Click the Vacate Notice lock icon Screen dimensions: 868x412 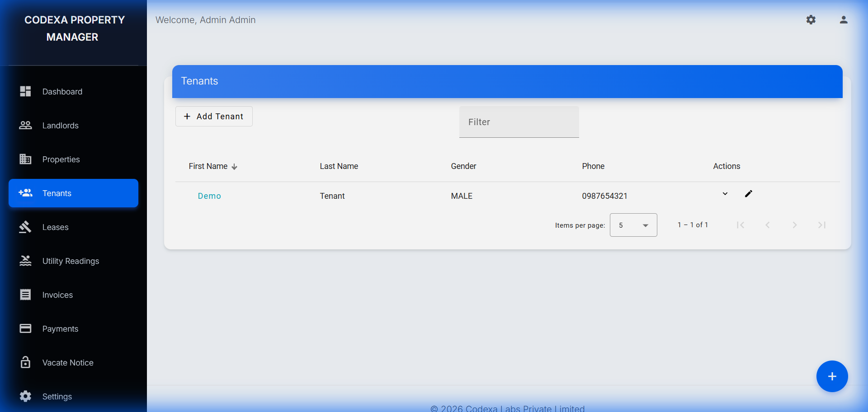[25, 362]
